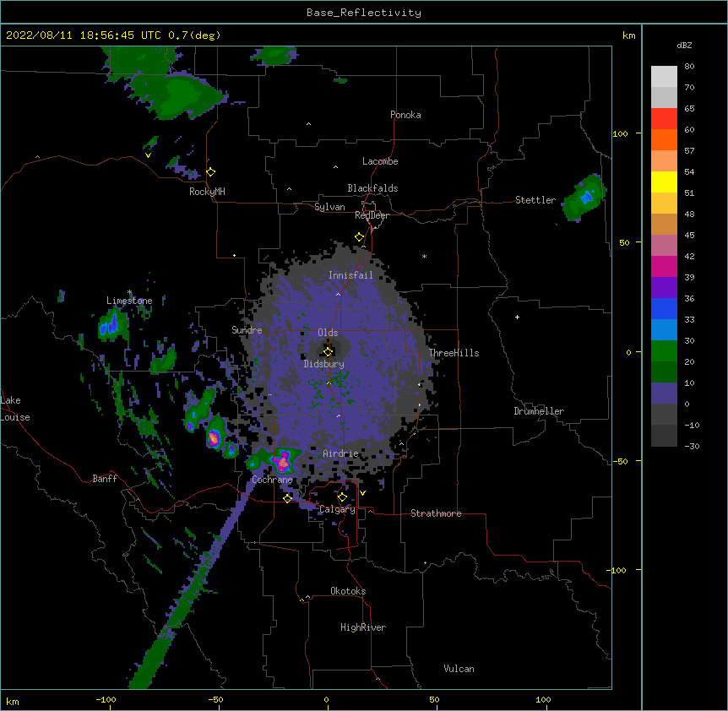This screenshot has width=728, height=711.
Task: Click the storm cell east of Stettler
Action: coord(584,198)
